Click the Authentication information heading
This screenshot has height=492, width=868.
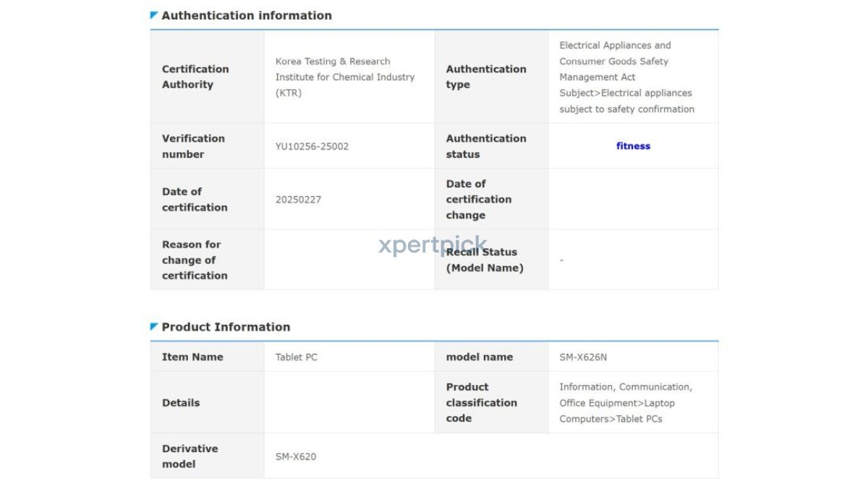pos(247,15)
